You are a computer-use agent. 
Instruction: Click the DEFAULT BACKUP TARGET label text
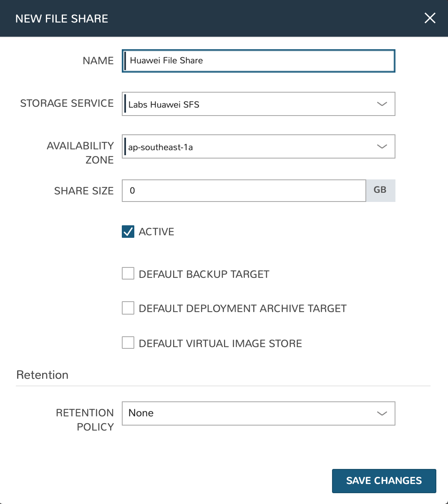coord(204,274)
